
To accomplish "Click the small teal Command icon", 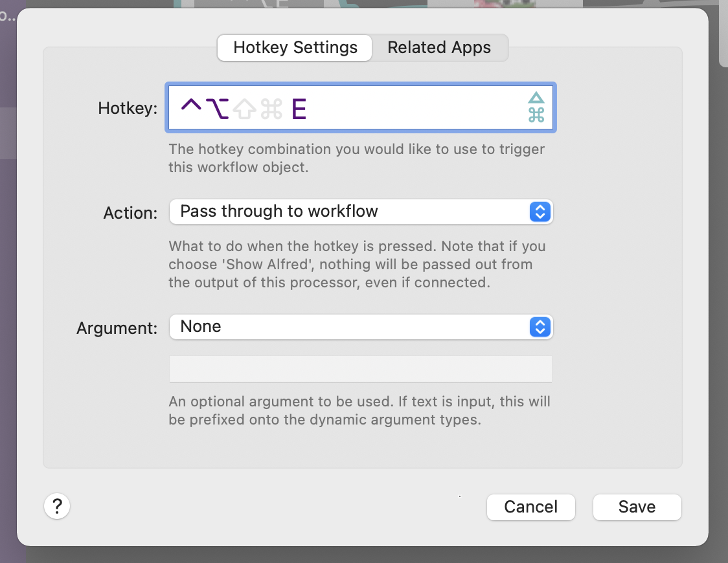I will 536,116.
